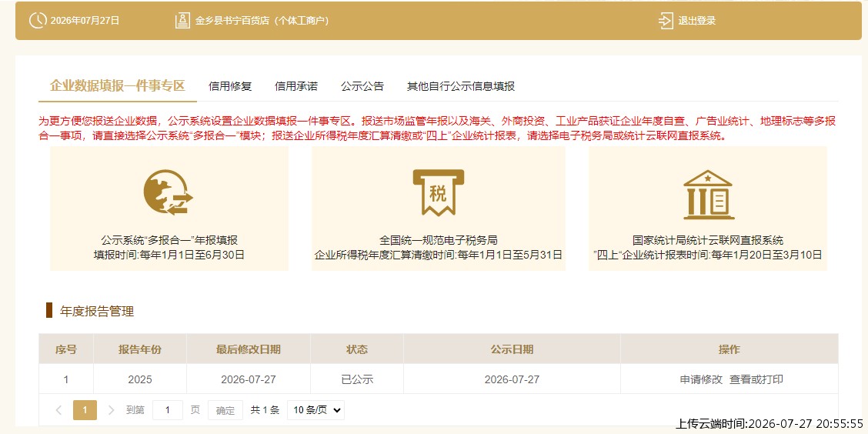Focus the page number input field

(168, 410)
